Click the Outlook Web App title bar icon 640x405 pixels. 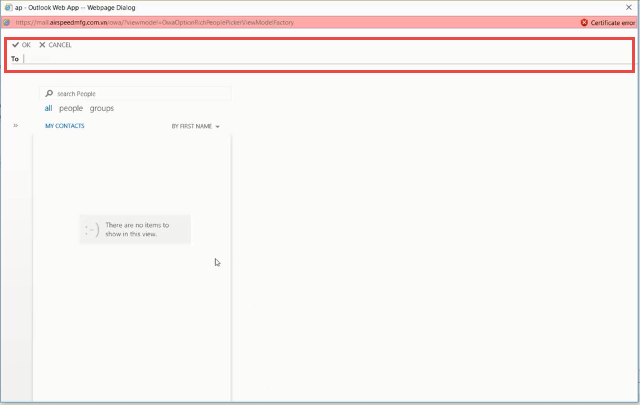[x=6, y=7]
